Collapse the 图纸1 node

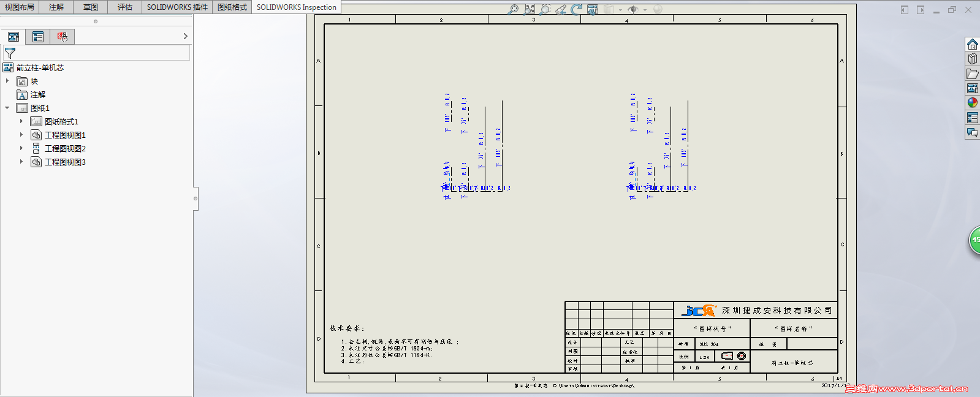(7, 108)
